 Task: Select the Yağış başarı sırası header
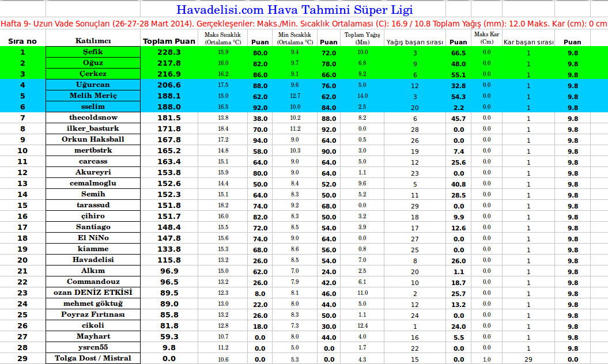click(414, 42)
